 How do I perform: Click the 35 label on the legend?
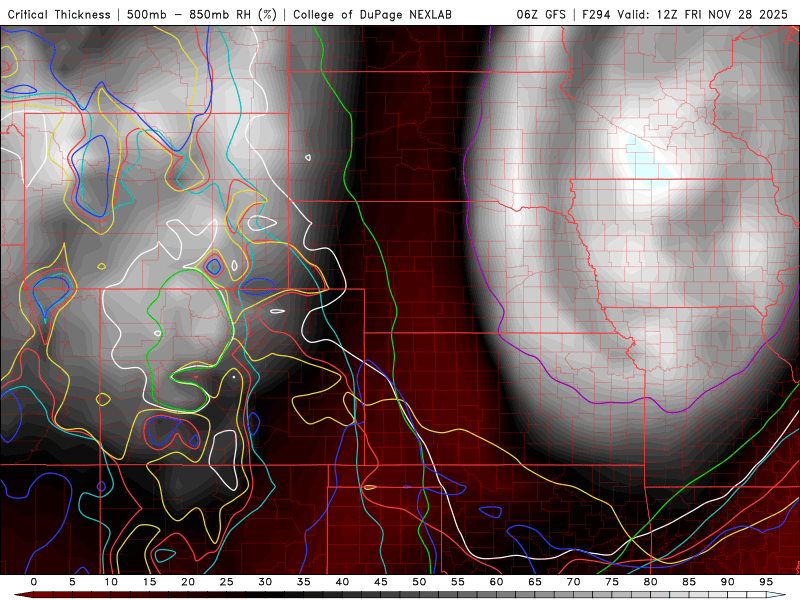click(x=303, y=582)
